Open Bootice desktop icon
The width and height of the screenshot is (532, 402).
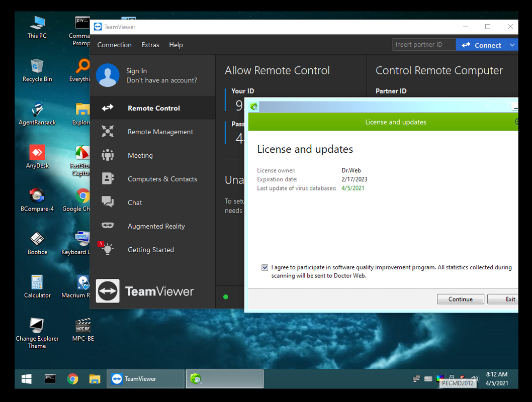click(37, 244)
